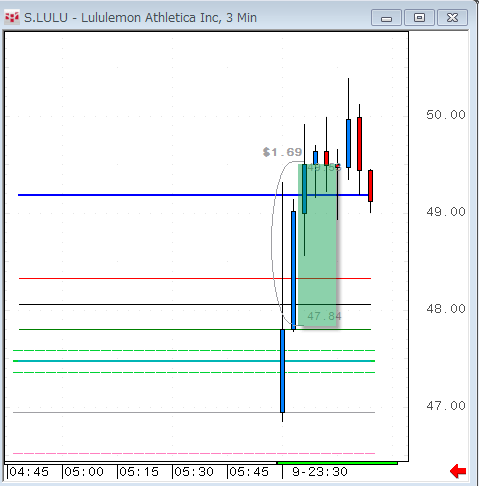
Task: Click the 05:45 time axis label
Action: click(x=249, y=472)
